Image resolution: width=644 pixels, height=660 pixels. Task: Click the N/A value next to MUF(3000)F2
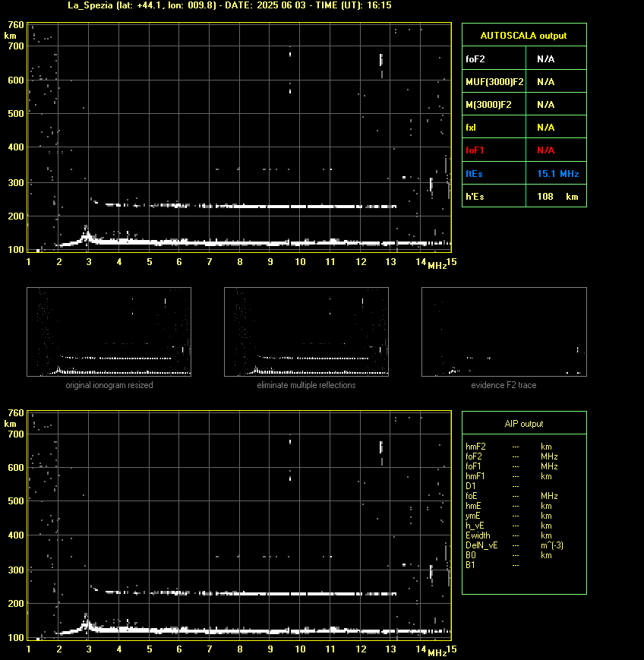pyautogui.click(x=545, y=82)
